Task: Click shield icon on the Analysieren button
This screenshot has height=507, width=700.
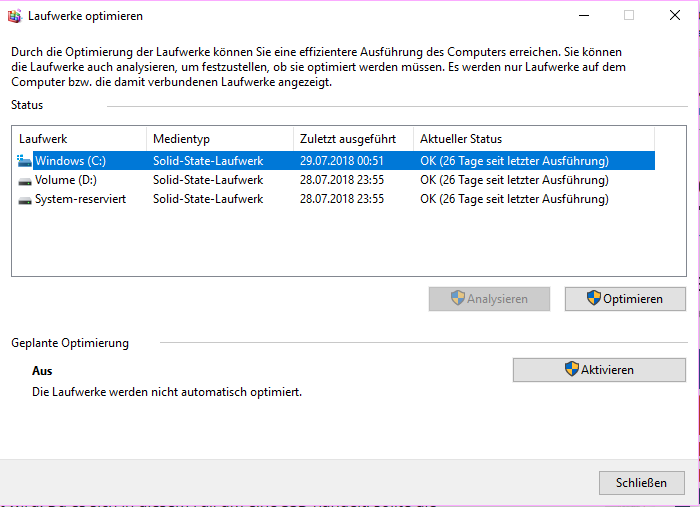Action: (458, 298)
